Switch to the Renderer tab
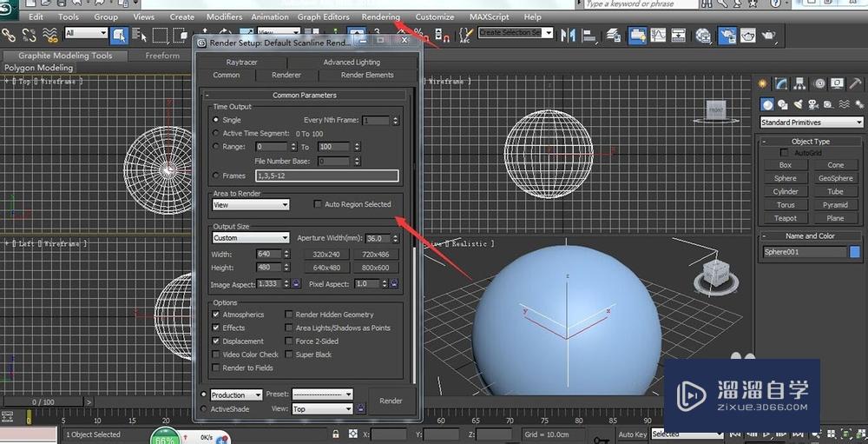This screenshot has width=868, height=444. point(286,76)
